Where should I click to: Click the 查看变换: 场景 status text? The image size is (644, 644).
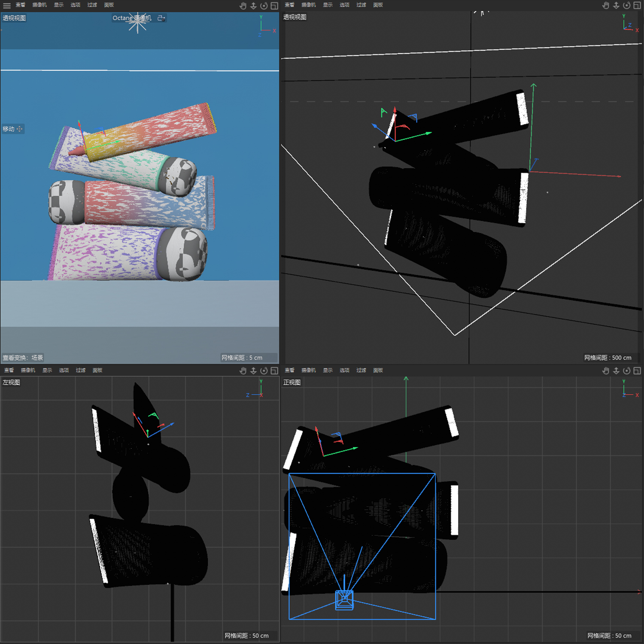coord(23,358)
